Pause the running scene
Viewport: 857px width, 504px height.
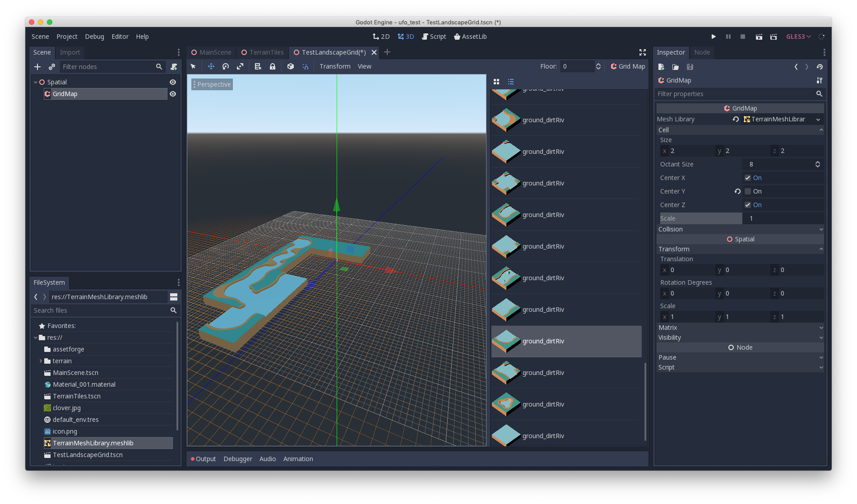728,37
